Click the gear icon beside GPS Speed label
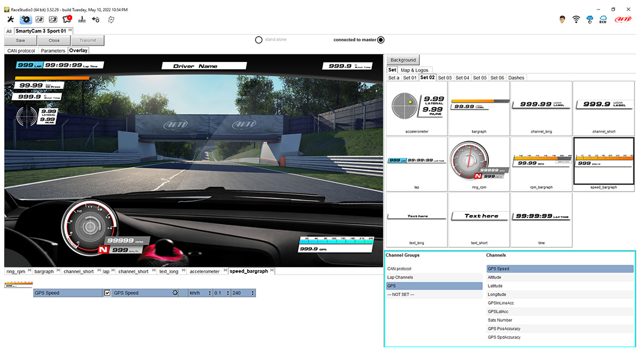644x358 pixels. pos(175,293)
